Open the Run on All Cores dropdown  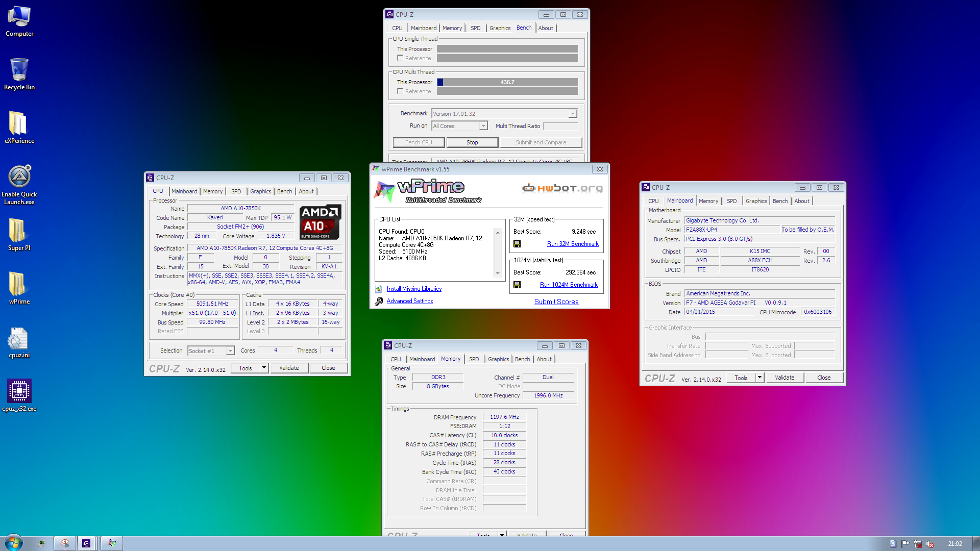tap(483, 126)
